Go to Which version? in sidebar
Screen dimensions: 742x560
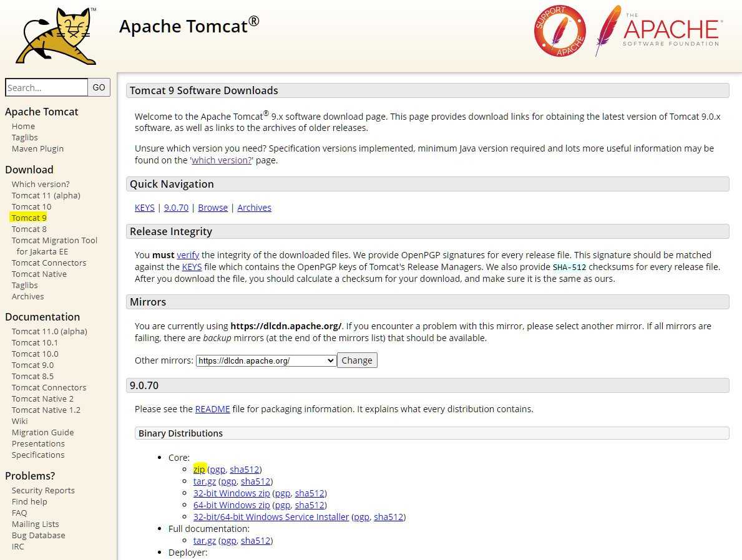(40, 184)
